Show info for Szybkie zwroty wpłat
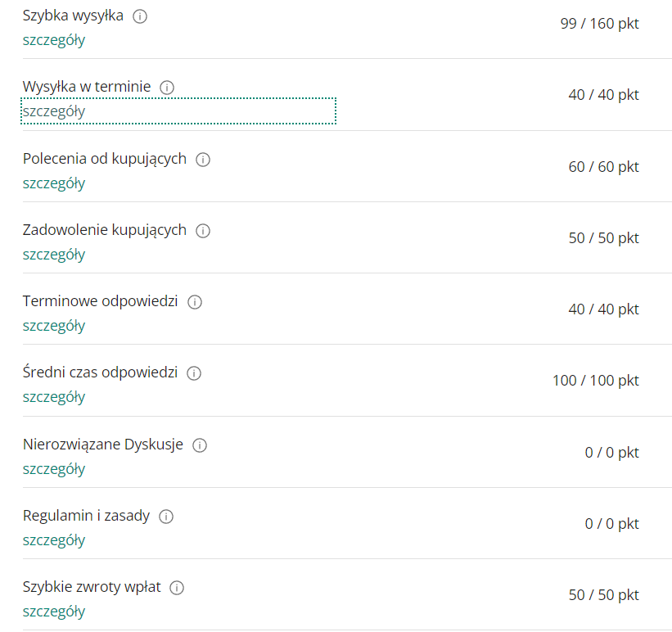 (x=177, y=588)
